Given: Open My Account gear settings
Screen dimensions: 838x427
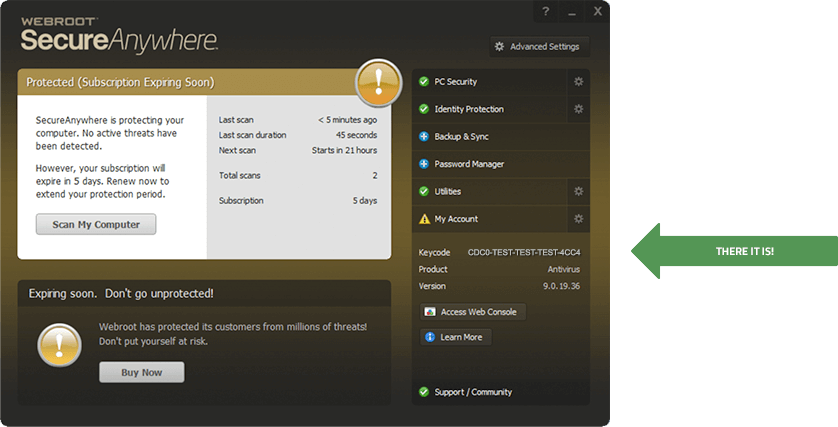Looking at the screenshot, I should pyautogui.click(x=578, y=219).
